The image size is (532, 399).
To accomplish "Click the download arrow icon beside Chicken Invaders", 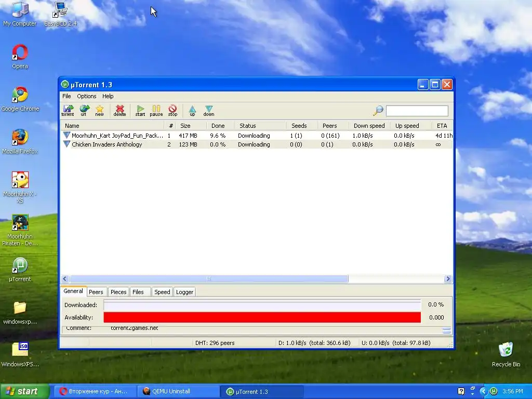I will 66,144.
